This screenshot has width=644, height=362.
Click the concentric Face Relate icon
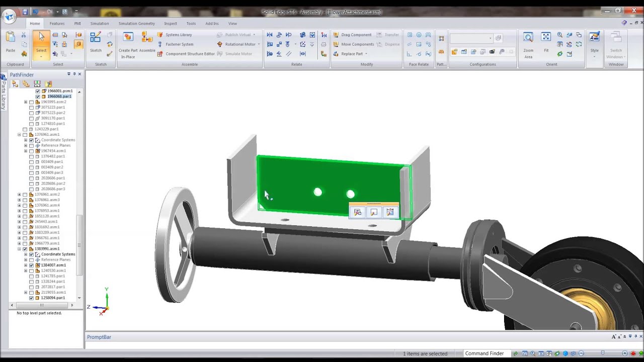[x=419, y=35]
